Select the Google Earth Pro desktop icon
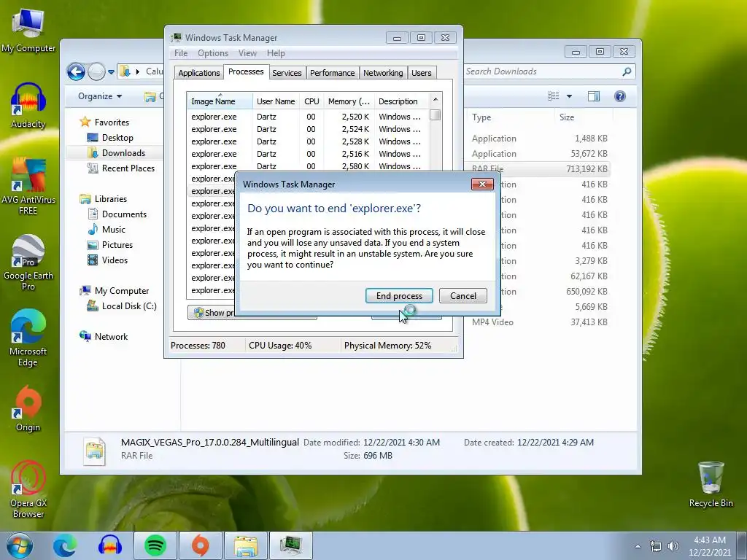This screenshot has height=560, width=747. 28,262
